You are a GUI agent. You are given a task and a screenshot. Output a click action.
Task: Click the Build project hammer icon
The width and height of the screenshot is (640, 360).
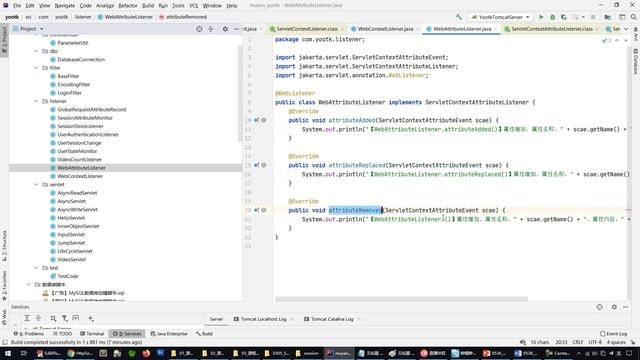pyautogui.click(x=459, y=17)
